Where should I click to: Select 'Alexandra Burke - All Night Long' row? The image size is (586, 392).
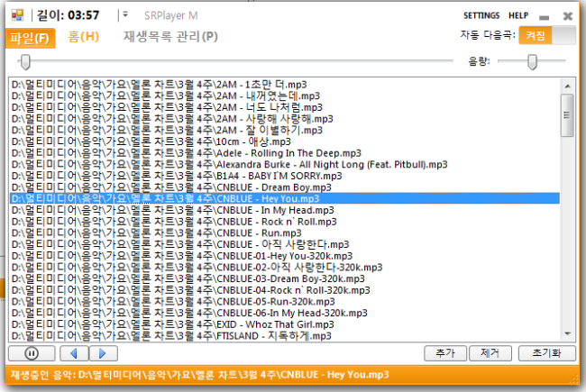[x=284, y=164]
